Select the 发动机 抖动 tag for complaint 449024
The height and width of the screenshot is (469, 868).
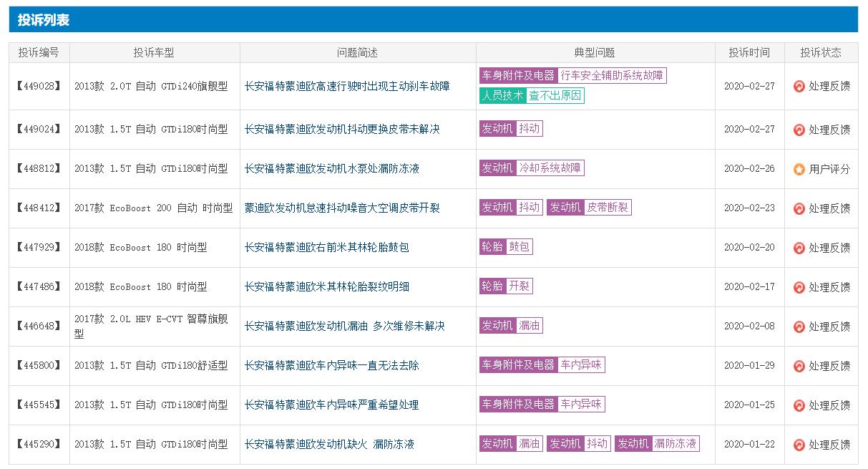(510, 129)
